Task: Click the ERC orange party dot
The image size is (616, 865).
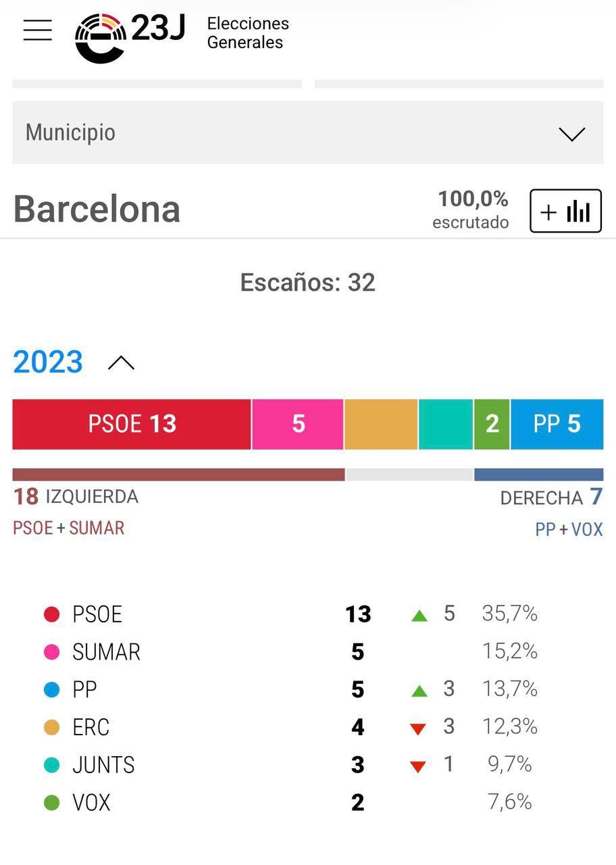Action: [51, 728]
